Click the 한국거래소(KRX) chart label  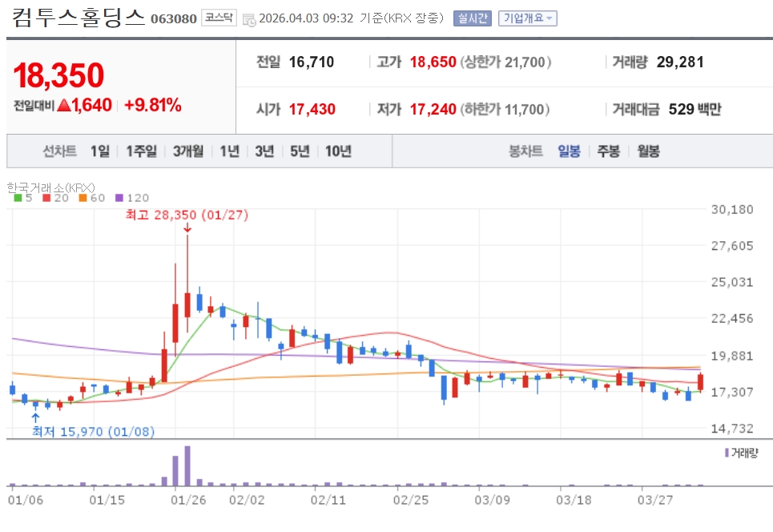point(50,187)
